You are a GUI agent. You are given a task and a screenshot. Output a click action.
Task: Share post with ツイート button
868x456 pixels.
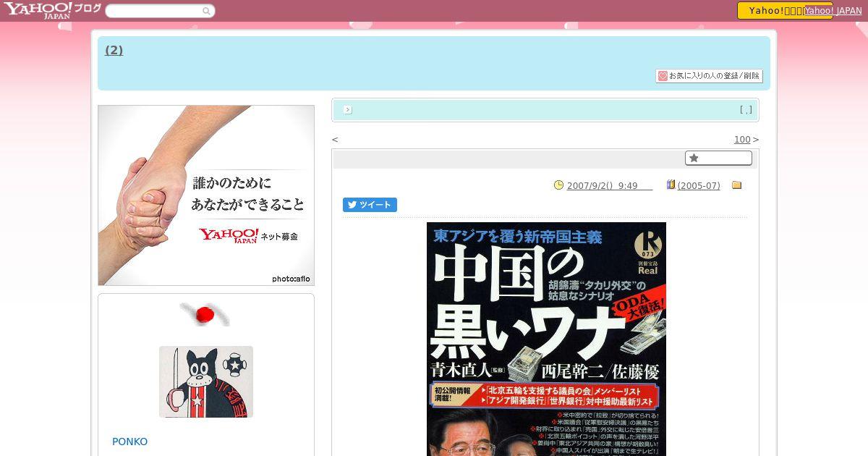pyautogui.click(x=370, y=205)
